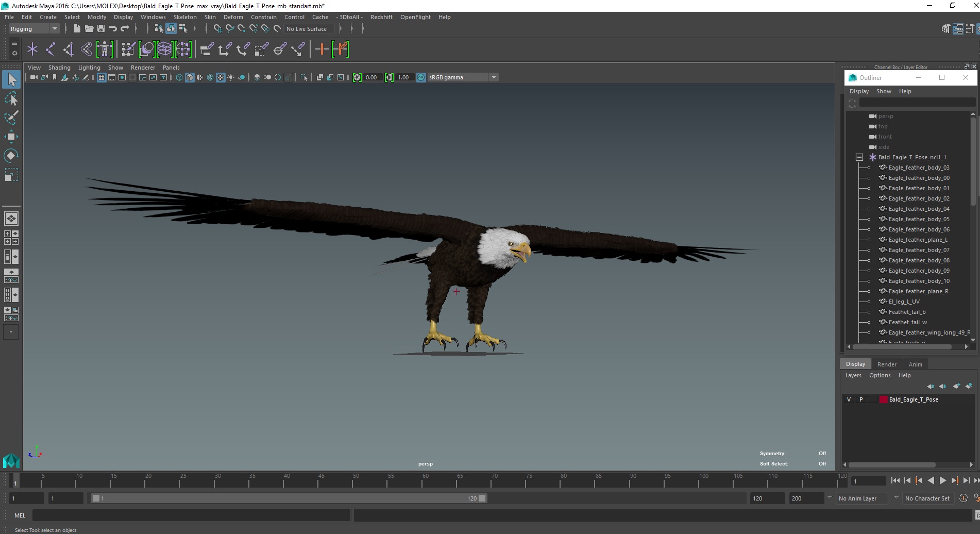Choose the Move tool in toolbox
The image size is (980, 534).
pos(11,137)
